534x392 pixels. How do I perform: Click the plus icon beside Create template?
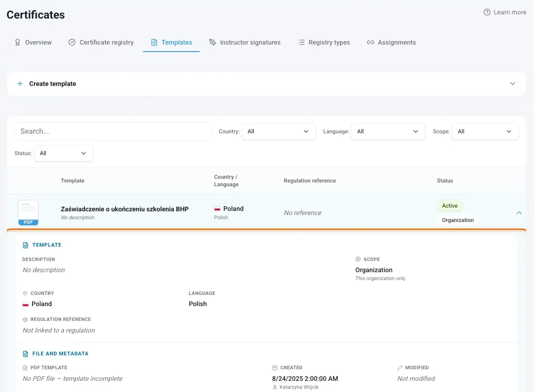[x=20, y=84]
